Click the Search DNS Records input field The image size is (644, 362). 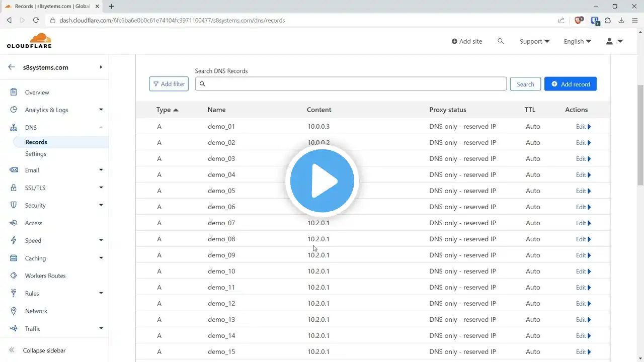click(351, 84)
